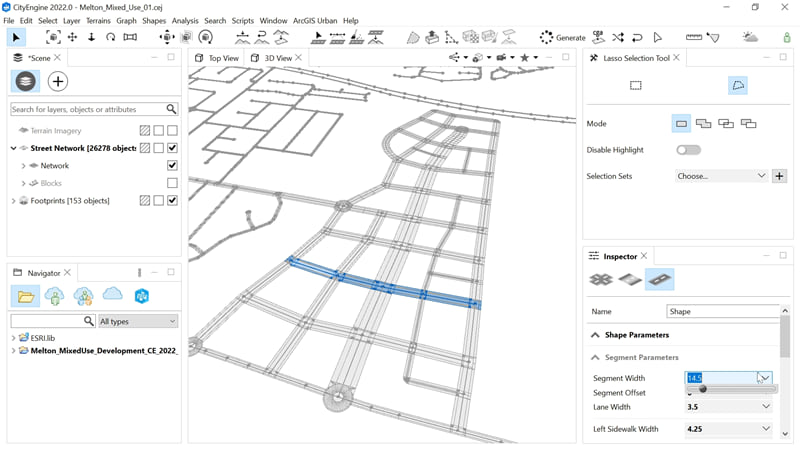Screen dimensions: 800x450
Task: Click the layers stack icon in Scene panel
Action: (25, 81)
